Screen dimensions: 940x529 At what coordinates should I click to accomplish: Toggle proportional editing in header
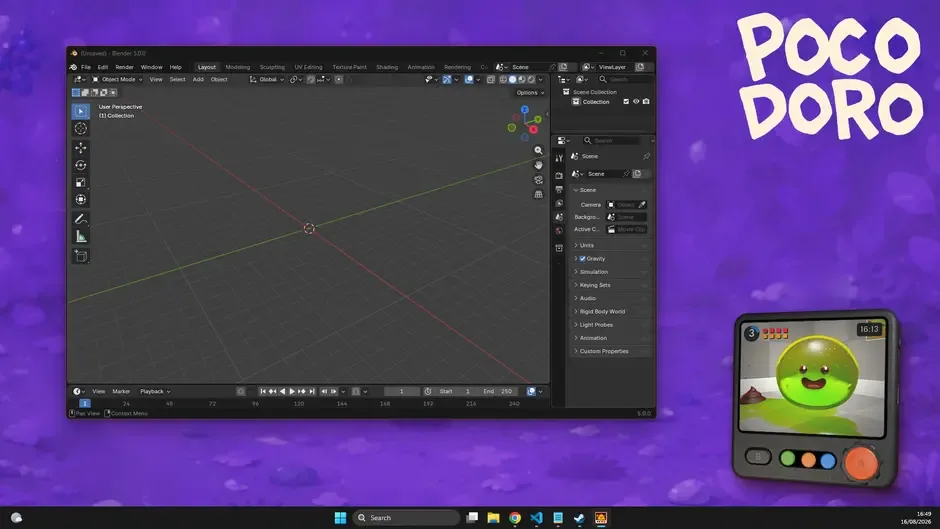click(x=339, y=79)
